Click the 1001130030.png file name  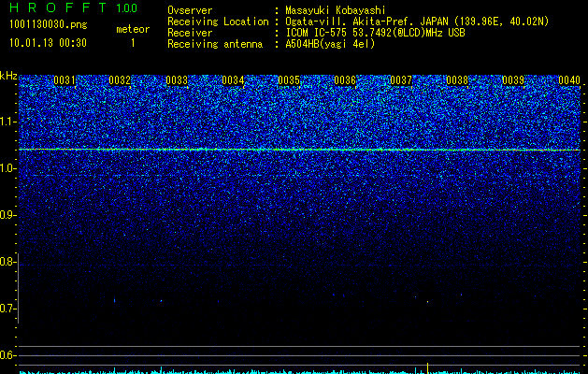pos(49,25)
